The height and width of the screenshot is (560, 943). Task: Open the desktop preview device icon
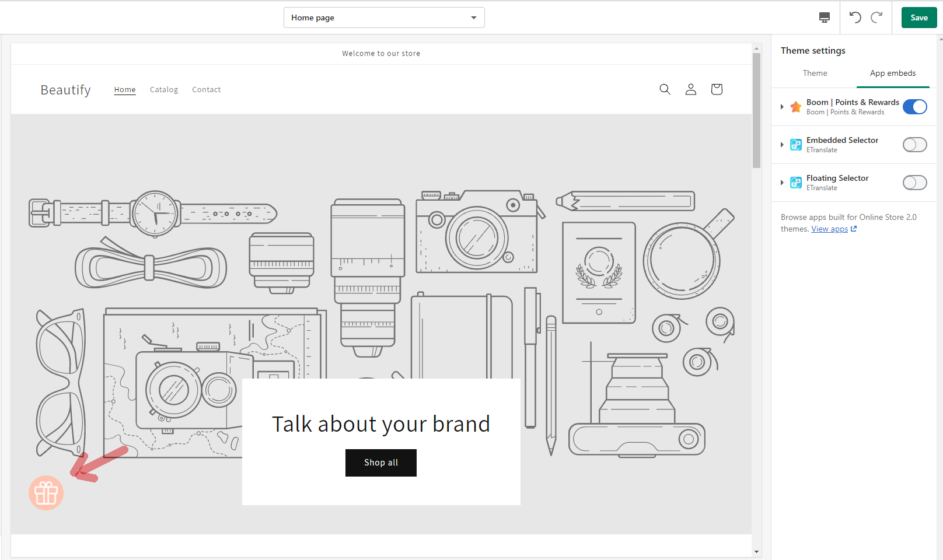[824, 17]
